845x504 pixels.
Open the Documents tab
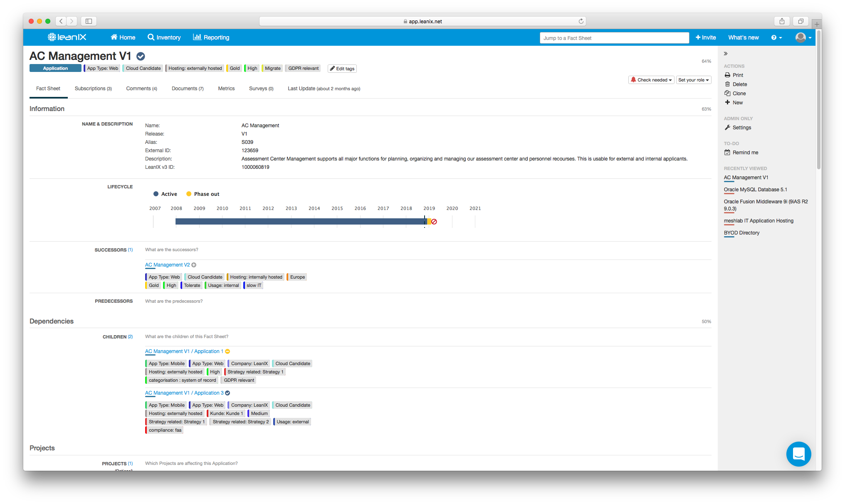188,89
